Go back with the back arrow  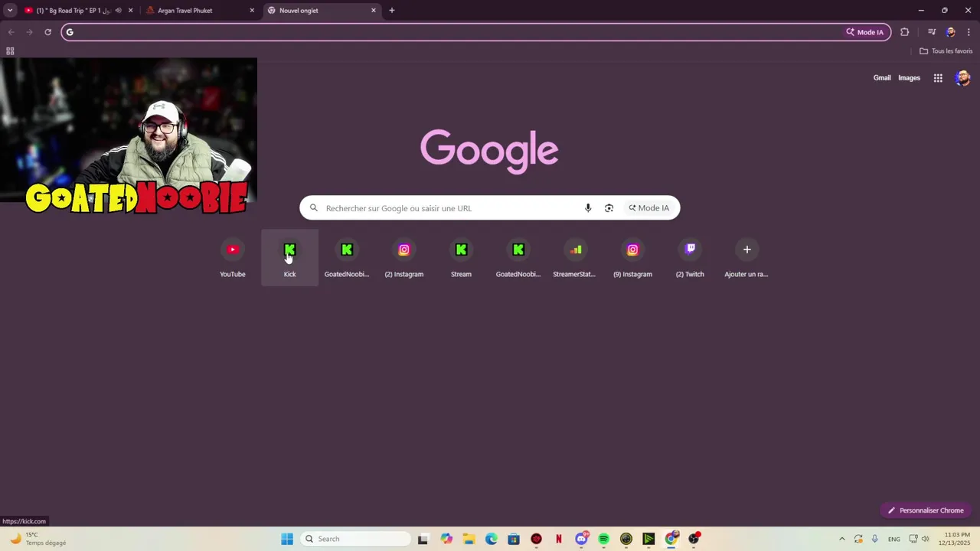pyautogui.click(x=11, y=32)
